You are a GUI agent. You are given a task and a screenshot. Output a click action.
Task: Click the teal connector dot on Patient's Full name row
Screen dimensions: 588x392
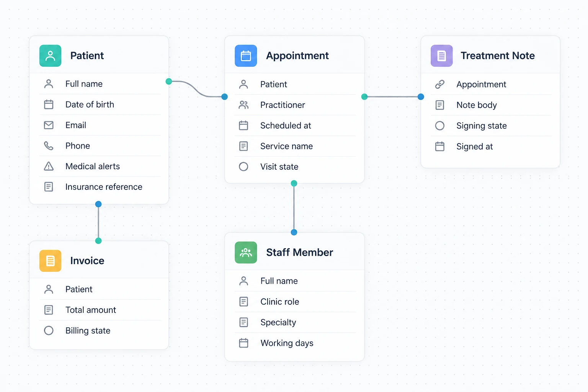pos(169,82)
